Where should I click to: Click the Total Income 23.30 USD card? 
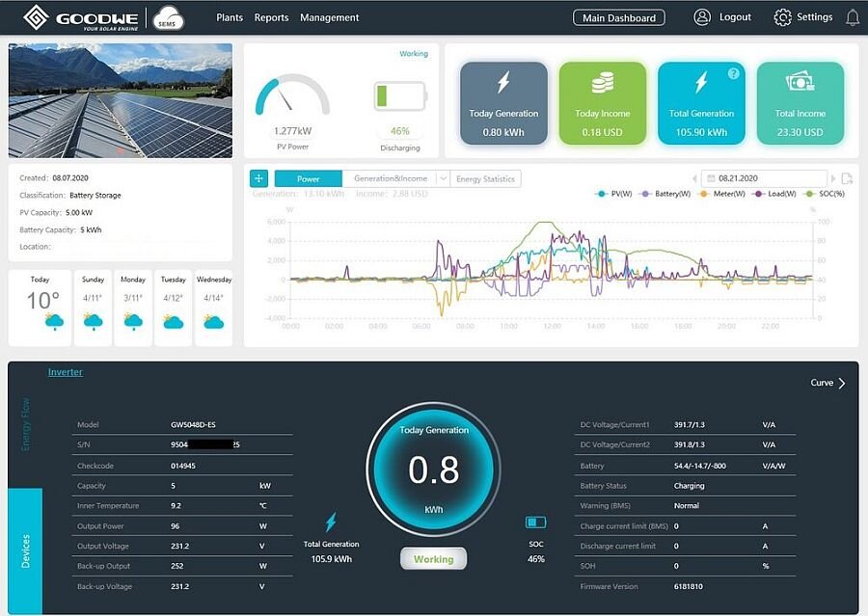pyautogui.click(x=800, y=103)
